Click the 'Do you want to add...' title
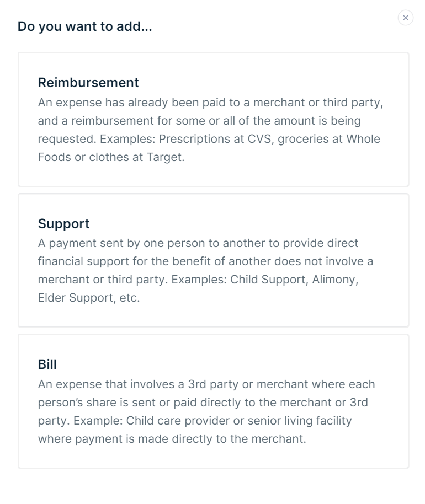Screen dimensions: 425x504 [85, 26]
